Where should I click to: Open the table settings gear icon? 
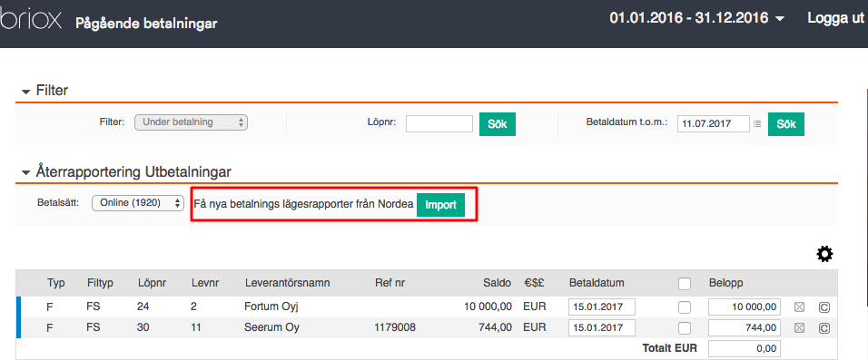coord(824,254)
